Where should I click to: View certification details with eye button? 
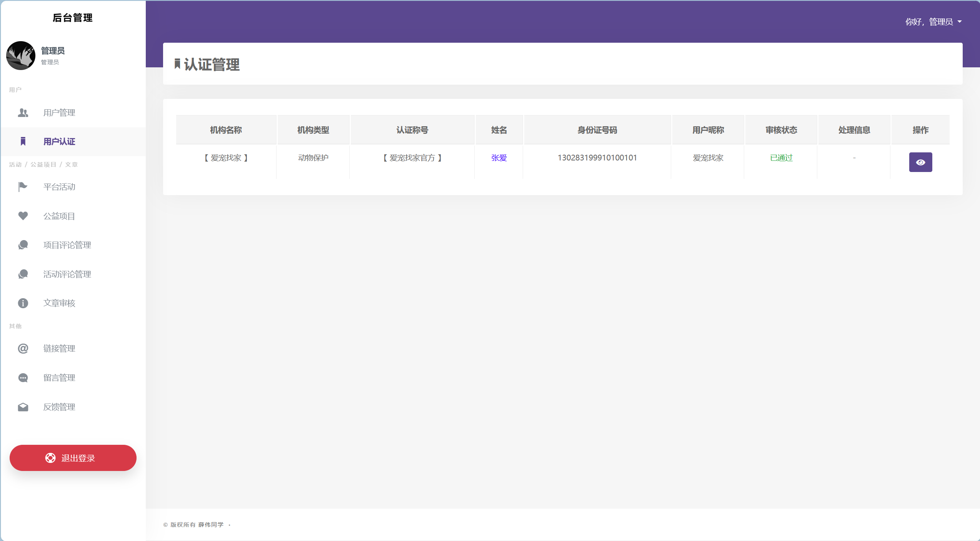coord(920,162)
